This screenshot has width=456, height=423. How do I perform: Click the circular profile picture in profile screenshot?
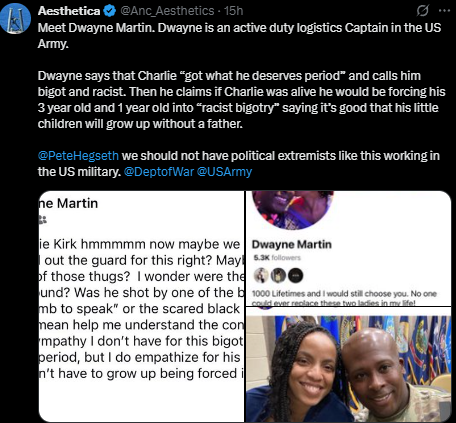tap(293, 208)
